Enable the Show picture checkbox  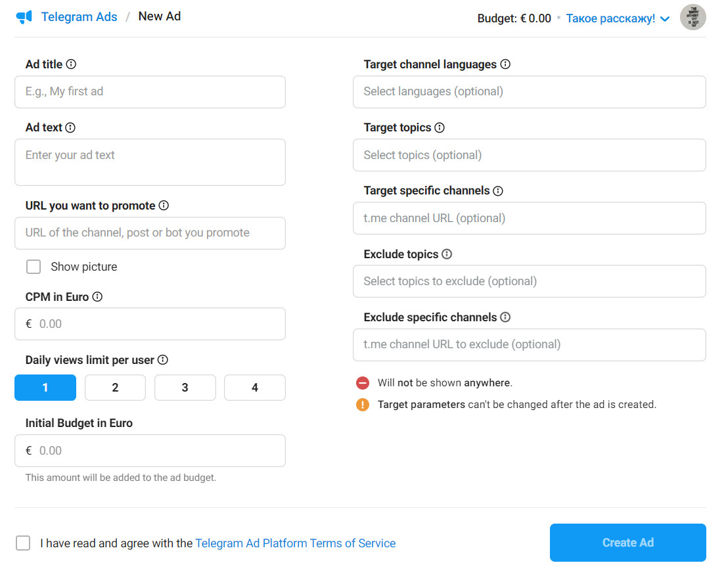(x=34, y=267)
